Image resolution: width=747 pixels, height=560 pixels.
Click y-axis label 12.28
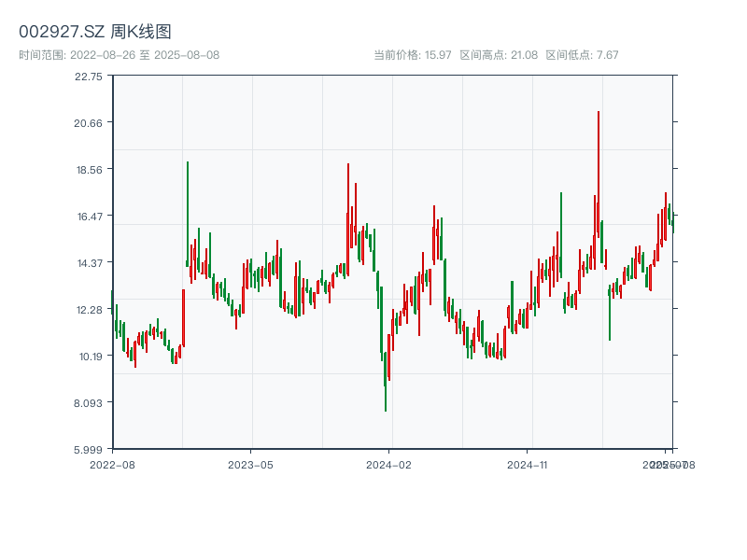90,310
